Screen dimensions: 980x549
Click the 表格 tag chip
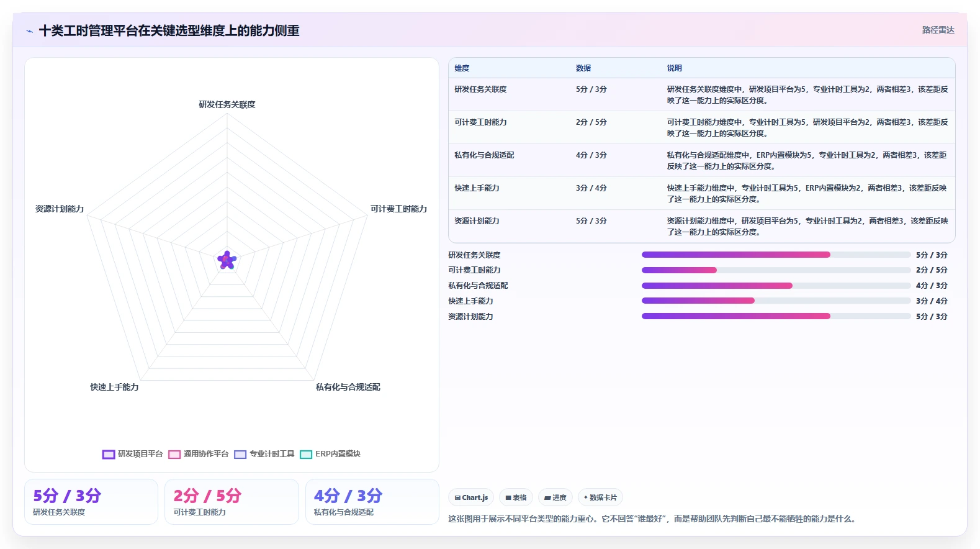516,497
